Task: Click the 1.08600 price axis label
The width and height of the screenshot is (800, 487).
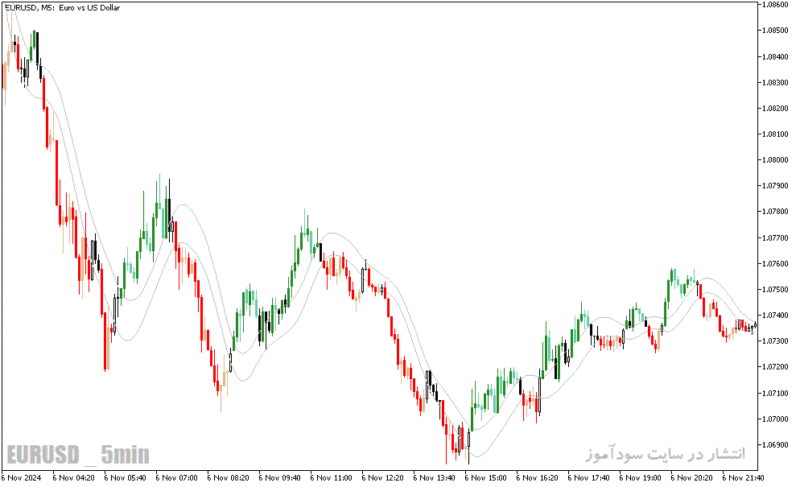Action: pos(775,5)
